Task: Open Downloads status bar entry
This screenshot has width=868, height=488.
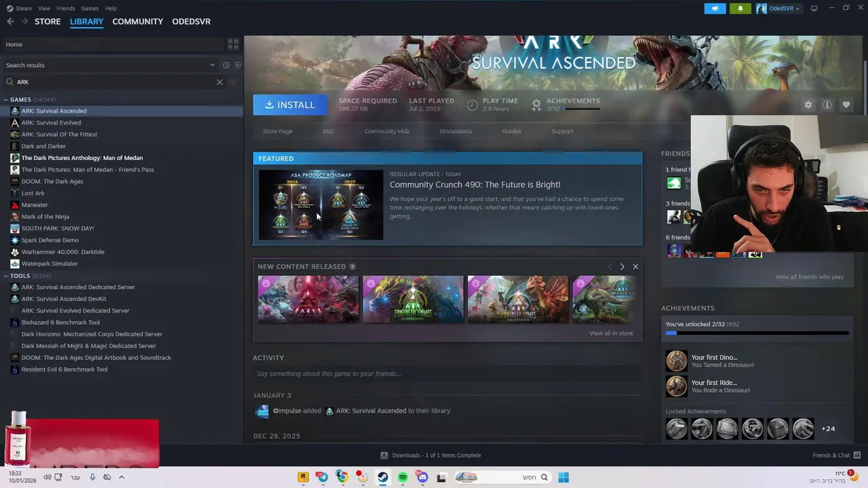Action: coord(430,455)
